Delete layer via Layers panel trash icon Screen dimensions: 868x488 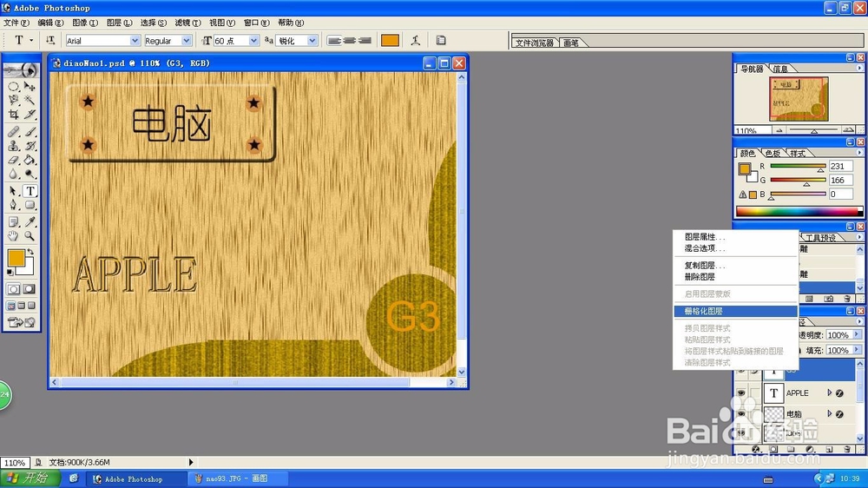847,449
